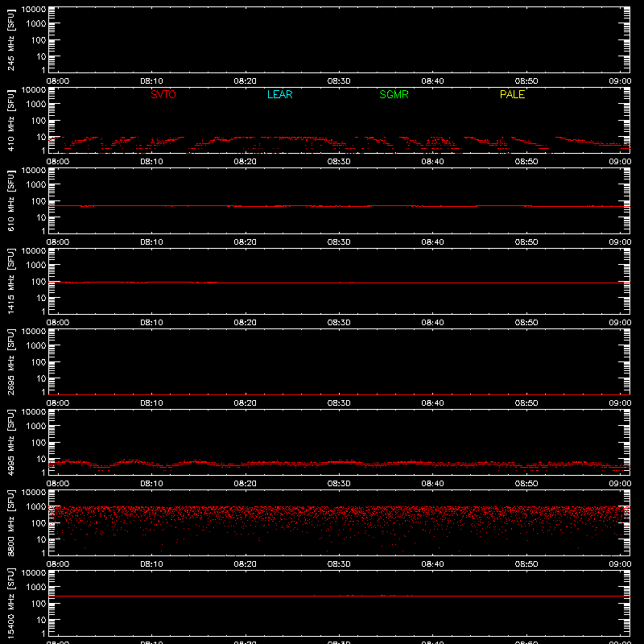Click the 10 tick of the 1415 MHz panel
This screenshot has width=644, height=644.
tap(41, 298)
